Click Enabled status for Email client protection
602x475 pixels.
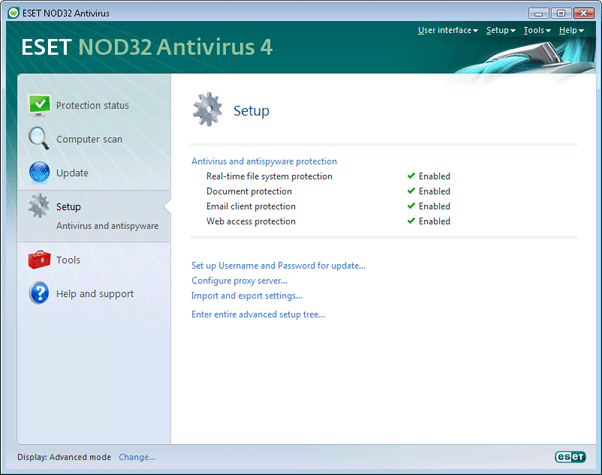click(434, 206)
